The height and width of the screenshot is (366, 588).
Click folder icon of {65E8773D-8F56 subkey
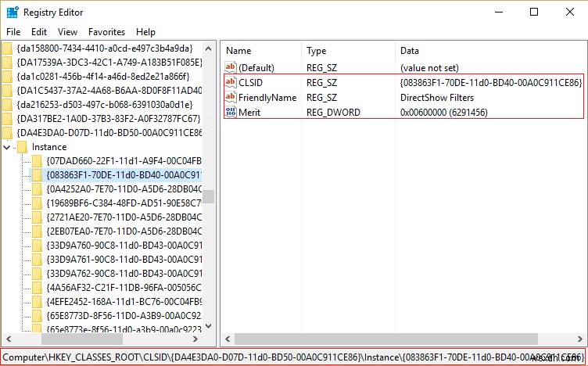point(37,316)
